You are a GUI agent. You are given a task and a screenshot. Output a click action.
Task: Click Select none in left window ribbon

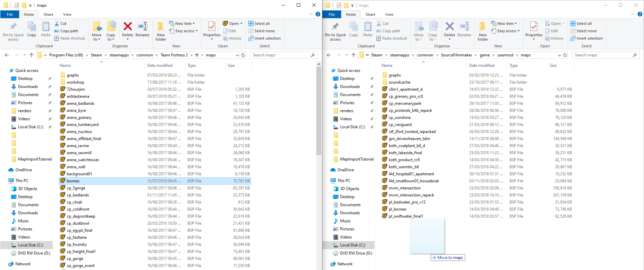click(261, 31)
